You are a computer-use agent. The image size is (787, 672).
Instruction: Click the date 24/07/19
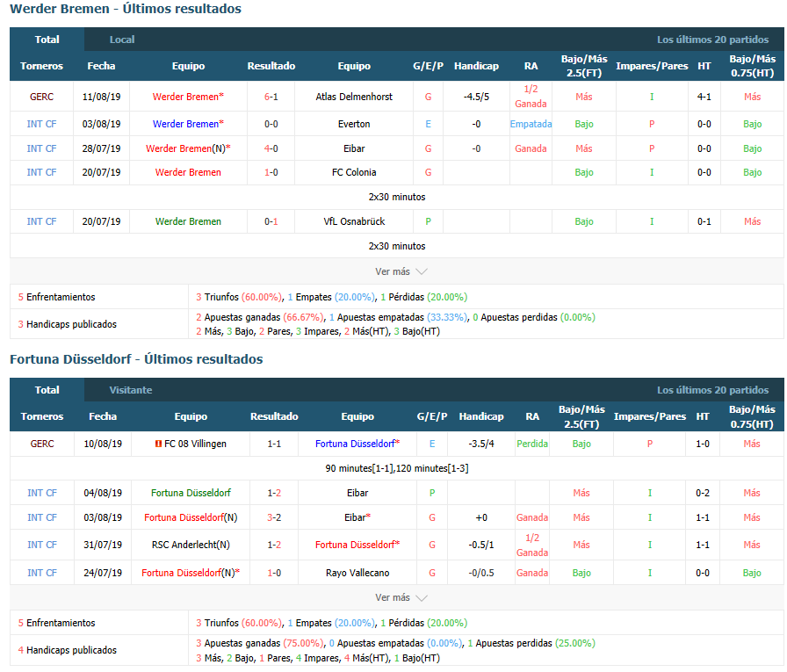tap(103, 573)
